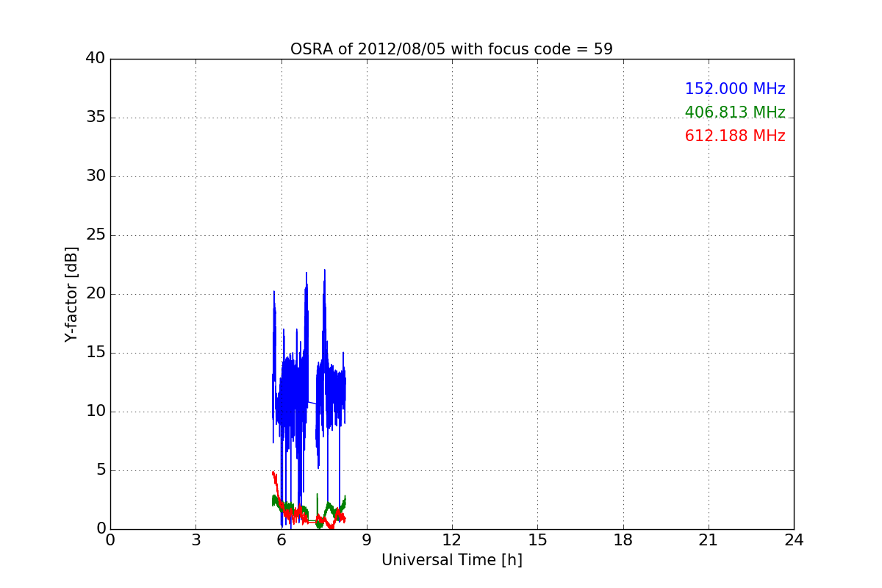882x588 pixels.
Task: Select the blue '152.000 MHz' legend label
Action: [x=735, y=89]
